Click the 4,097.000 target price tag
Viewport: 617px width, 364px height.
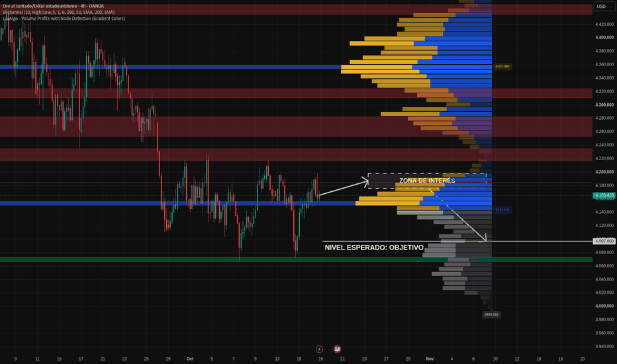604,241
